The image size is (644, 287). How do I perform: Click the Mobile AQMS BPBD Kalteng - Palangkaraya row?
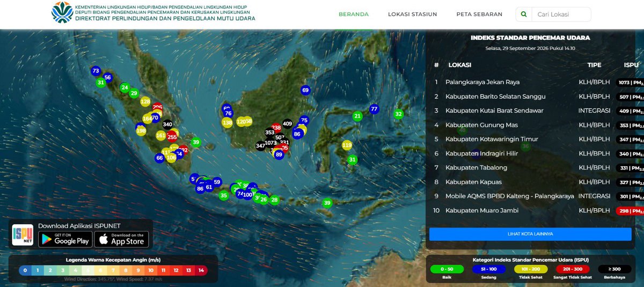click(537, 196)
